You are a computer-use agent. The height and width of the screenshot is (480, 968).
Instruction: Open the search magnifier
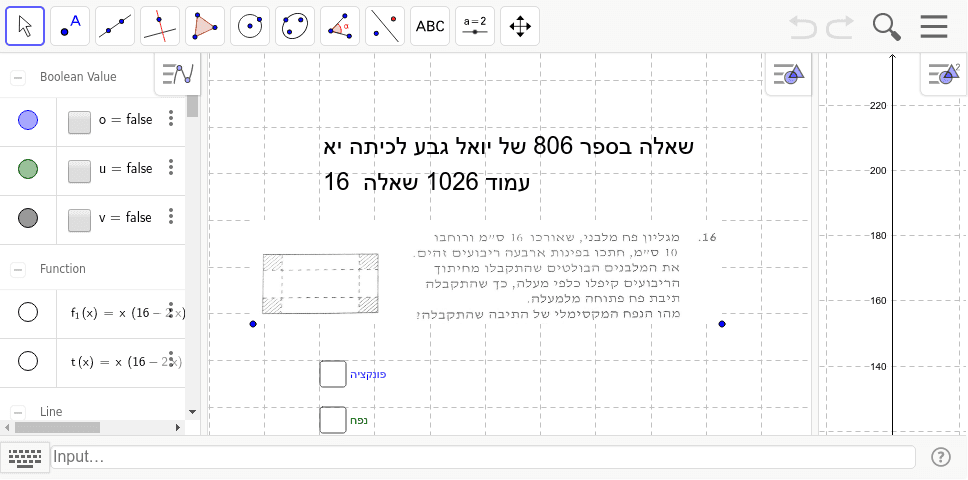[887, 27]
